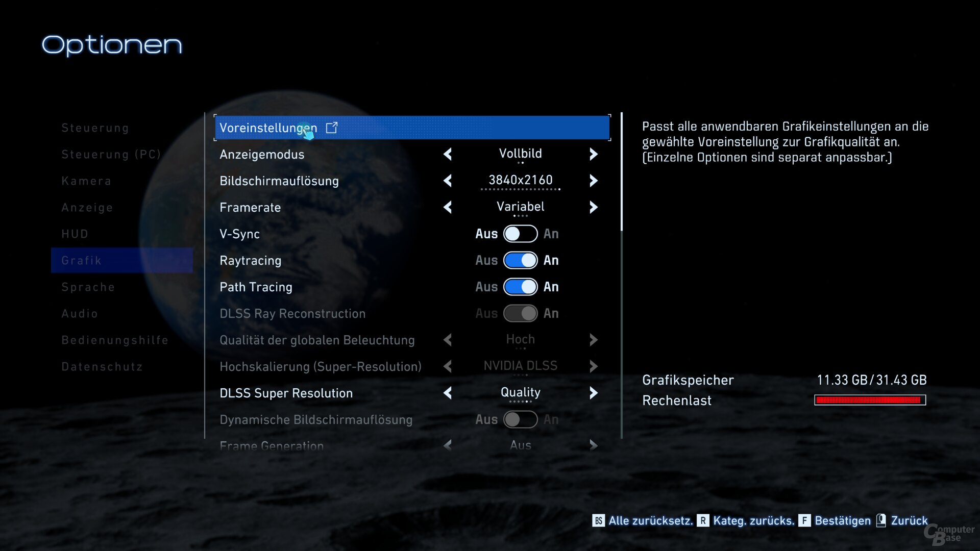Click the R key icon for Kateg. zurücks.
Viewport: 980px width, 551px height.
703,520
